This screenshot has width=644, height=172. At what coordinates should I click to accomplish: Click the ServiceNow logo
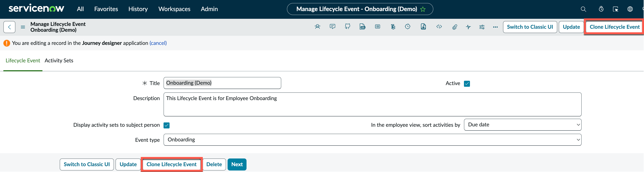tap(36, 8)
